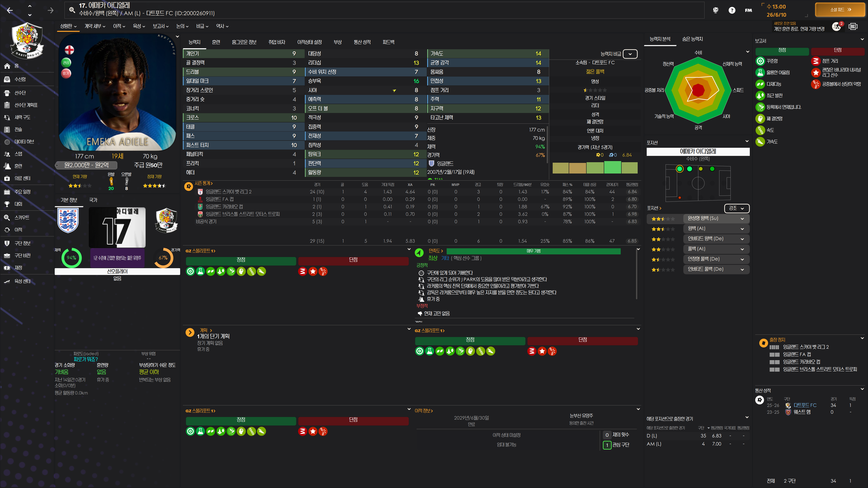
Task: Open the 능력치 비교 dropdown
Action: 630,54
